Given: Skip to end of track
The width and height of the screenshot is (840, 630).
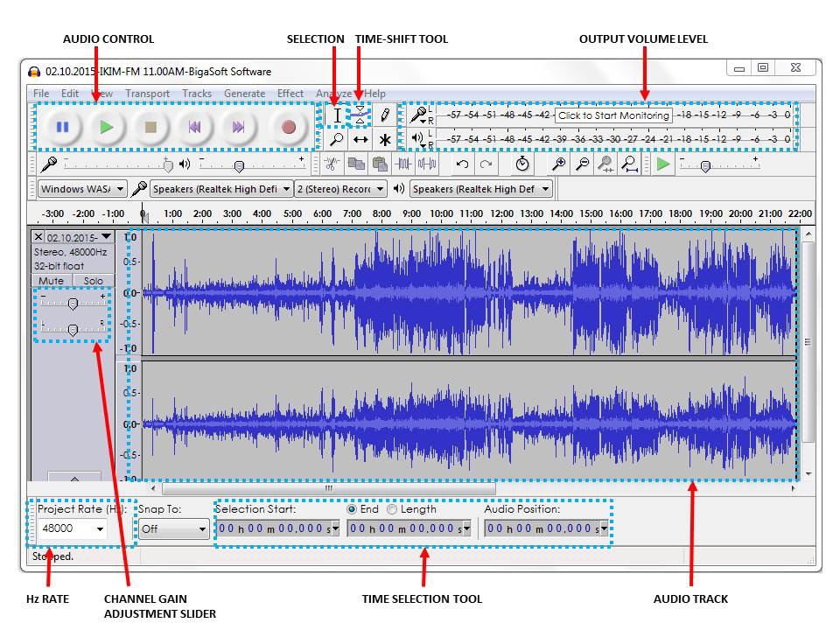Looking at the screenshot, I should [x=238, y=127].
